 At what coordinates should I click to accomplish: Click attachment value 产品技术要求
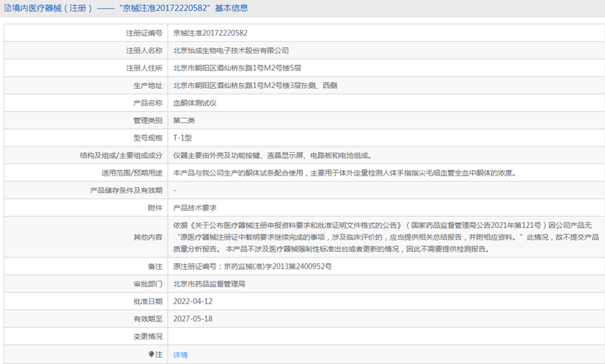point(195,208)
